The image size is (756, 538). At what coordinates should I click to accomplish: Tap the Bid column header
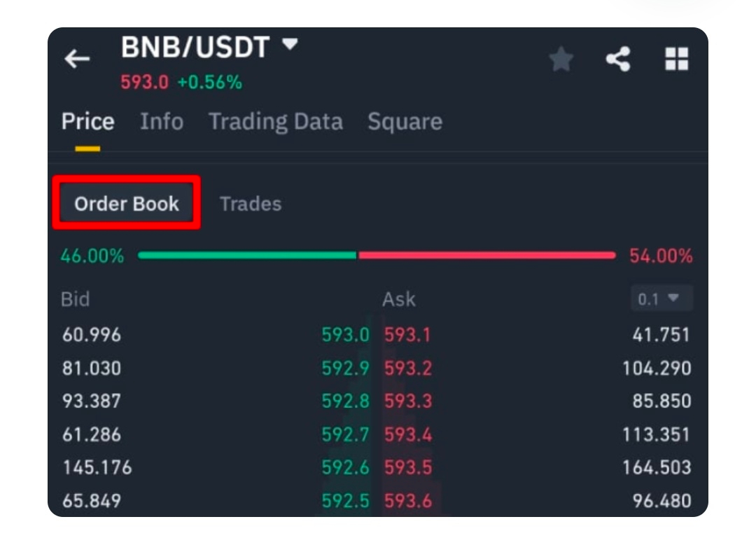tap(75, 300)
